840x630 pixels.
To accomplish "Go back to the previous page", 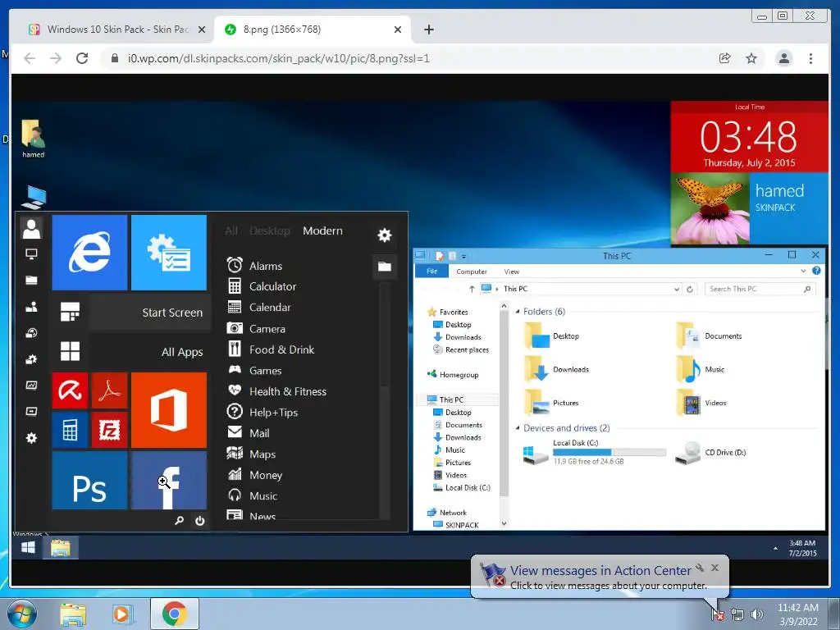I will (x=30, y=58).
